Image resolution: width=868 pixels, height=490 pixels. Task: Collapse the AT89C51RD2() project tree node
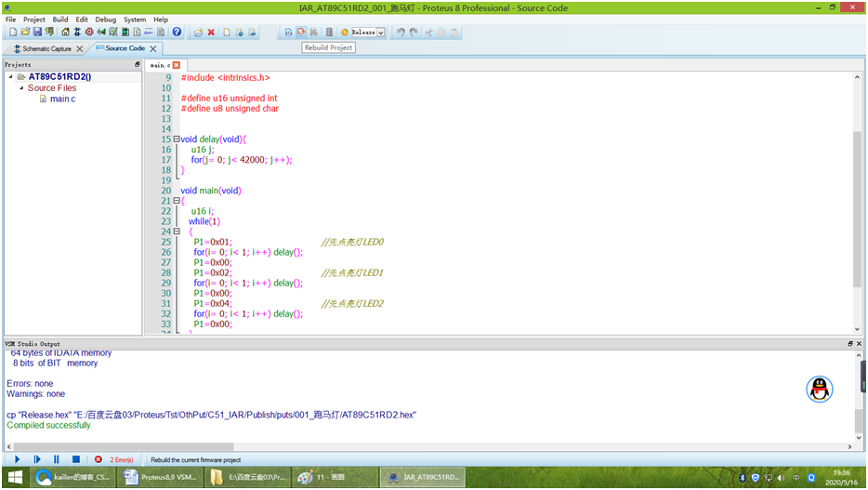point(10,77)
